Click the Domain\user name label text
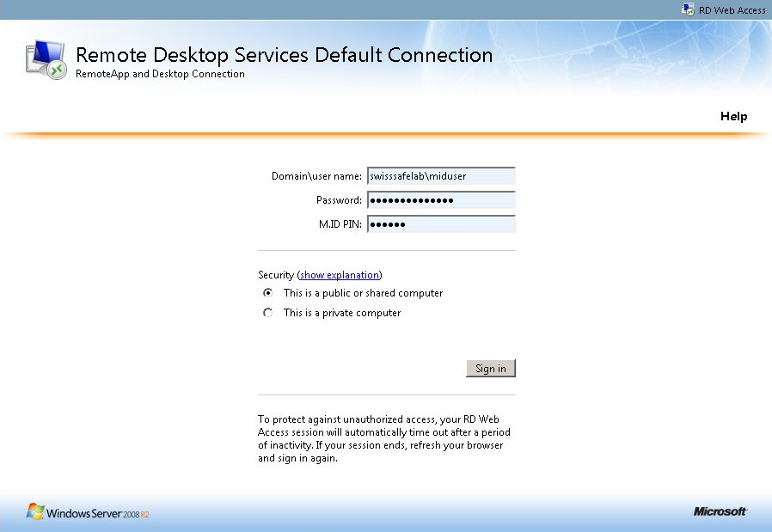Viewport: 772px width, 532px height. click(x=316, y=176)
